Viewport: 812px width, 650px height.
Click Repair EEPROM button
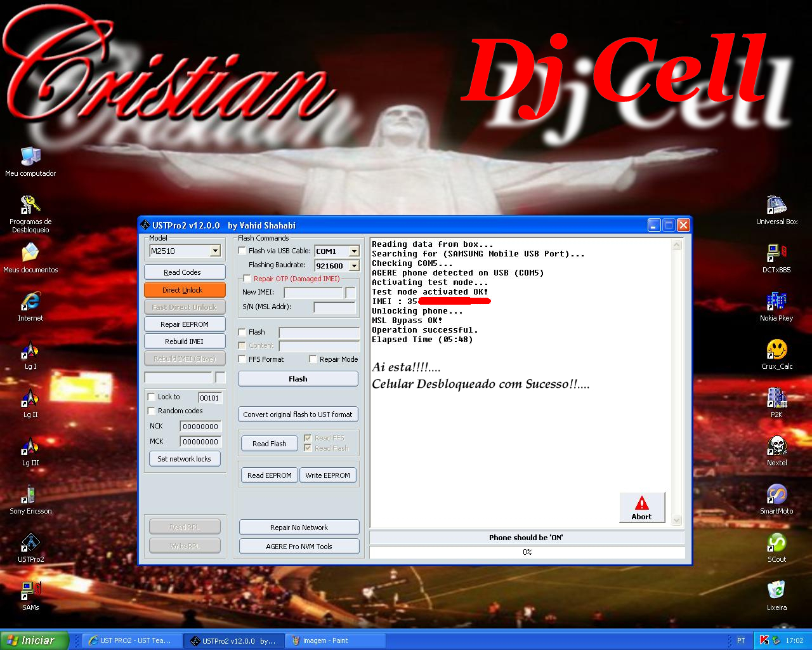tap(185, 324)
